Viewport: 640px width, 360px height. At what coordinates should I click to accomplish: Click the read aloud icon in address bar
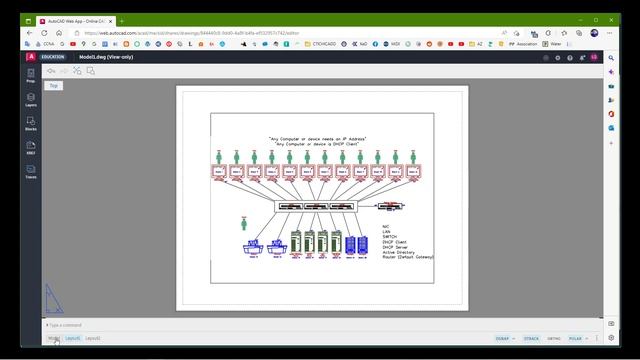[x=504, y=33]
